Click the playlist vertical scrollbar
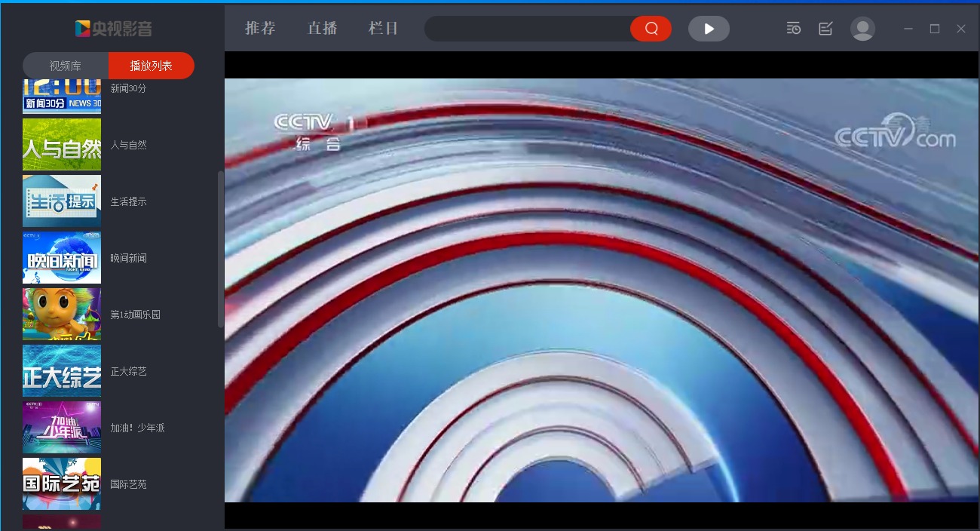 [220, 249]
